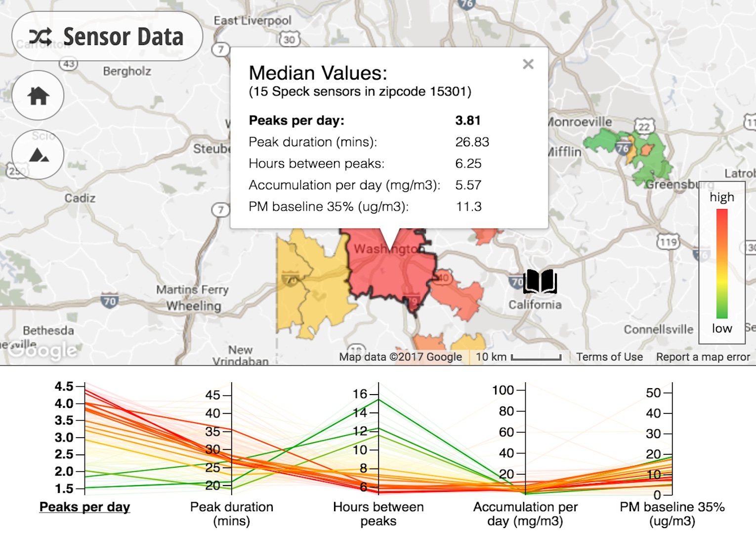Select the Peak duration (mins) axis label

click(232, 514)
